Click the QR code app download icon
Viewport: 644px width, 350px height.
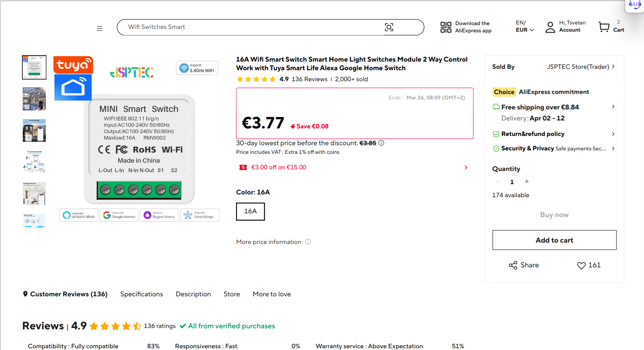click(446, 27)
